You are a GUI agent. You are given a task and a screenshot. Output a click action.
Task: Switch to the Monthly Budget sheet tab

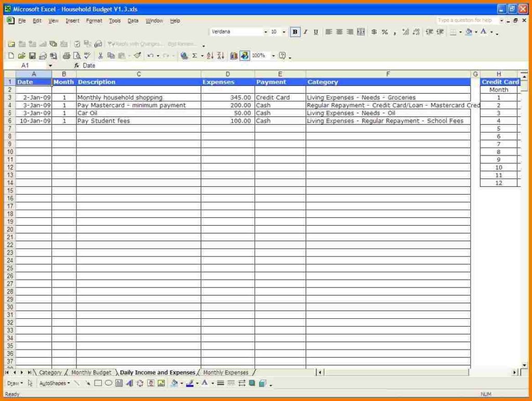click(91, 372)
